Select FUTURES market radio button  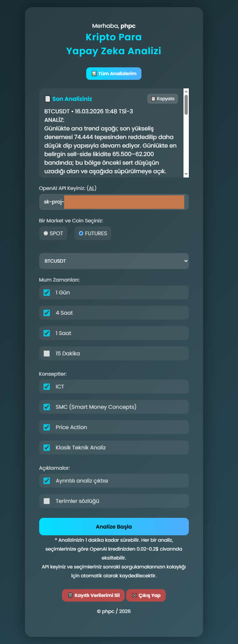[81, 233]
